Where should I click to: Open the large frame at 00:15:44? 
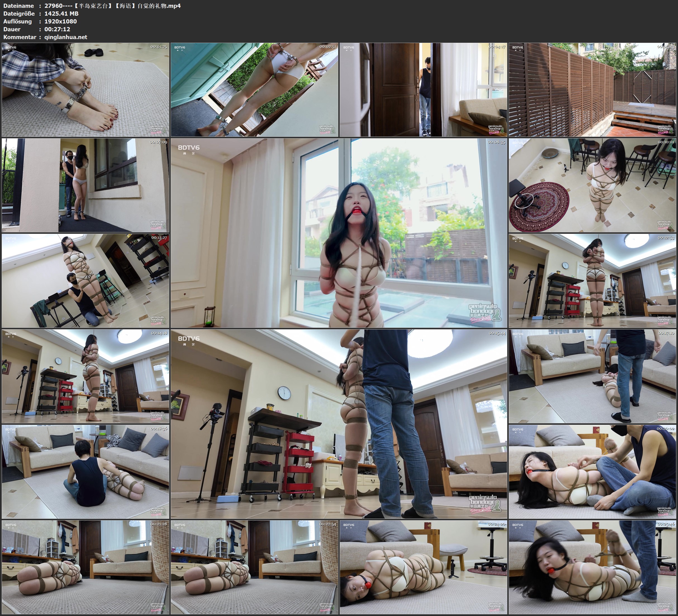coord(339,424)
